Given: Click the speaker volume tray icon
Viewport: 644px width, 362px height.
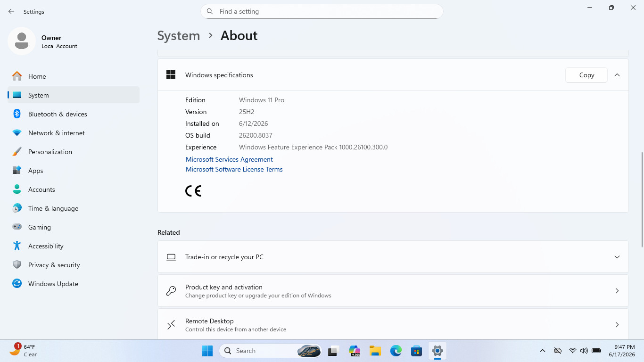Looking at the screenshot, I should pyautogui.click(x=584, y=351).
